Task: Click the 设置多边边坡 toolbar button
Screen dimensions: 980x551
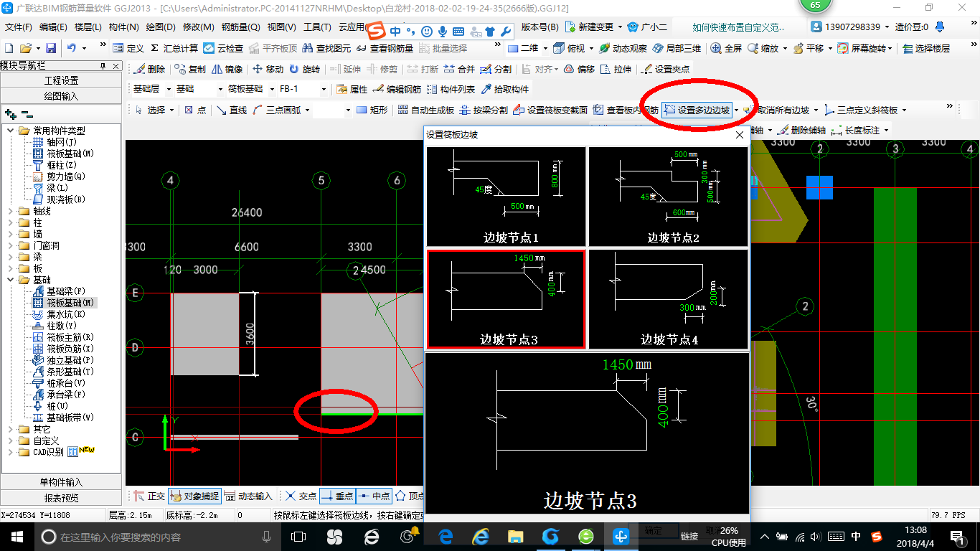Action: point(697,110)
